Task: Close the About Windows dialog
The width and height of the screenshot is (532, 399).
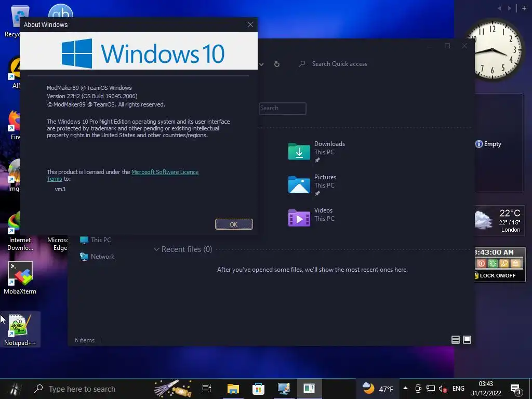Action: pos(250,24)
